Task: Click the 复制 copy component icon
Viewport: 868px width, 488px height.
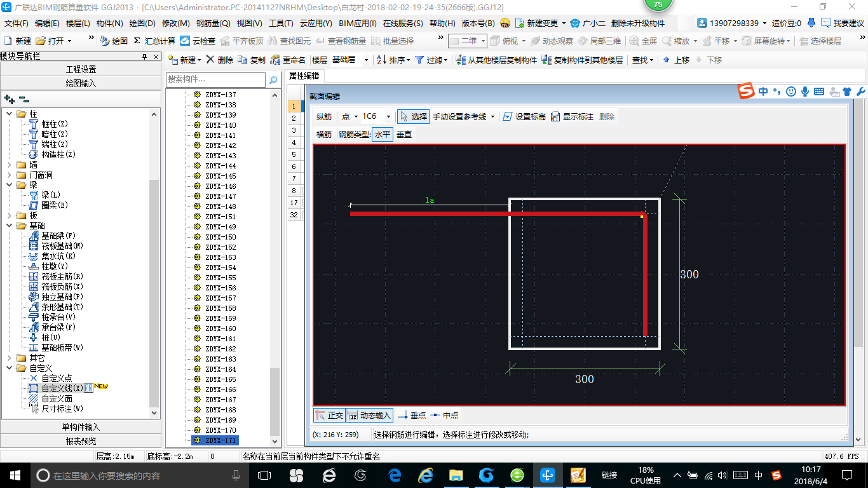Action: pos(243,60)
